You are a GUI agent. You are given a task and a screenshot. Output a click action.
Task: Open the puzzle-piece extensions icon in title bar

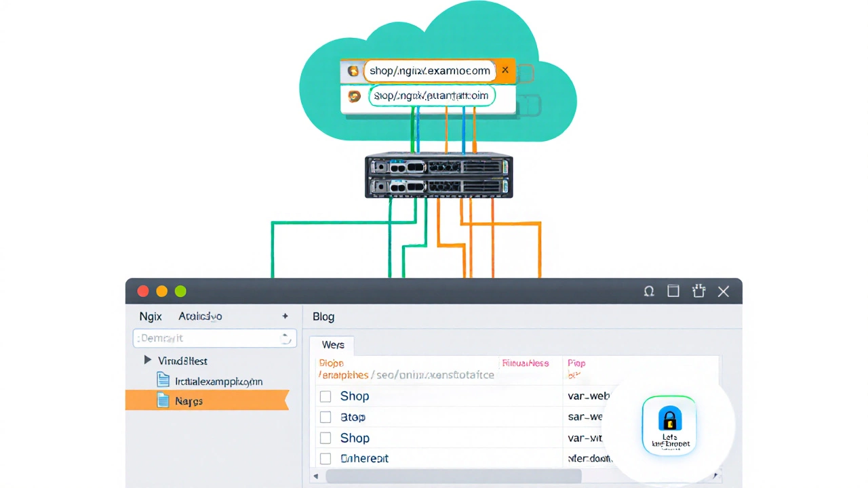(x=698, y=291)
